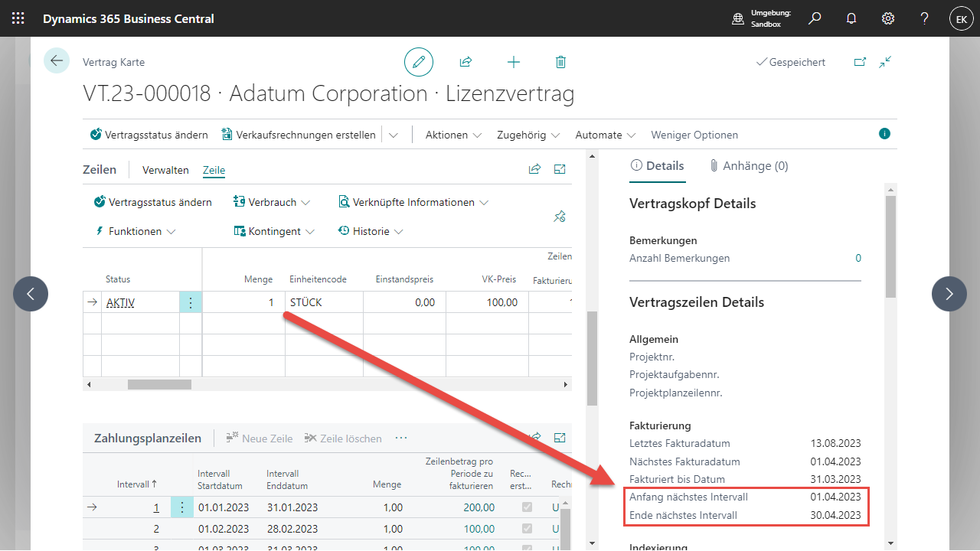Image resolution: width=980 pixels, height=551 pixels.
Task: Click the horizontal scrollbar under Zeilen grid
Action: tap(158, 384)
